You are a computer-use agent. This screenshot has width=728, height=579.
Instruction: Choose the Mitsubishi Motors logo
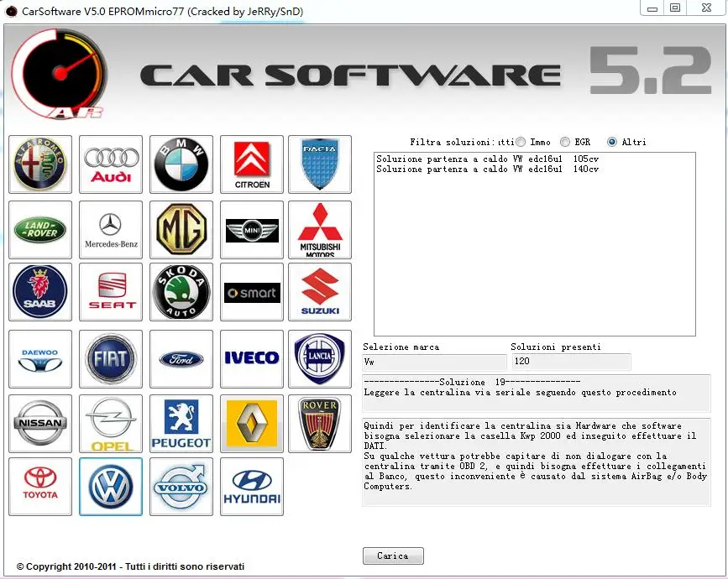(x=320, y=230)
